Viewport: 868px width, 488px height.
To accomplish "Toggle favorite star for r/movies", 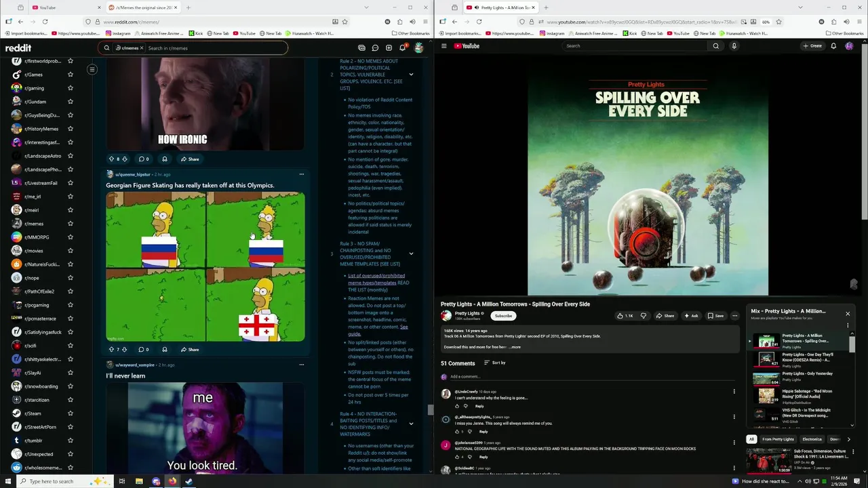I will 70,251.
